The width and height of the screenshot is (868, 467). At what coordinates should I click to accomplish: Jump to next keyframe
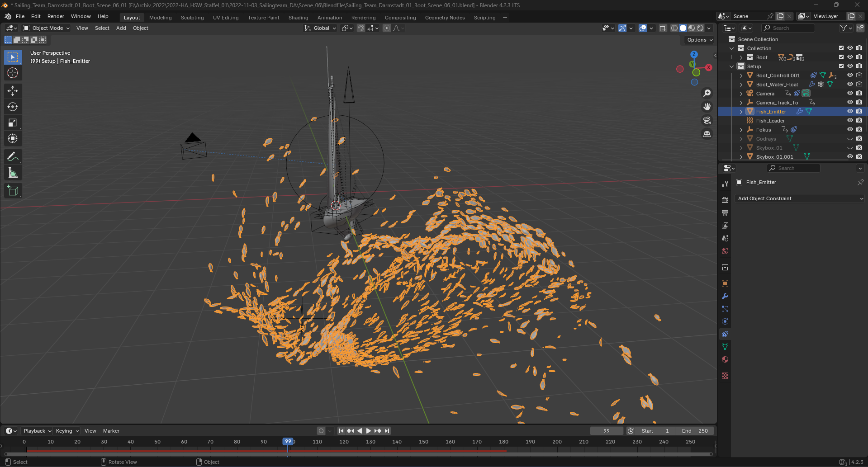(378, 431)
